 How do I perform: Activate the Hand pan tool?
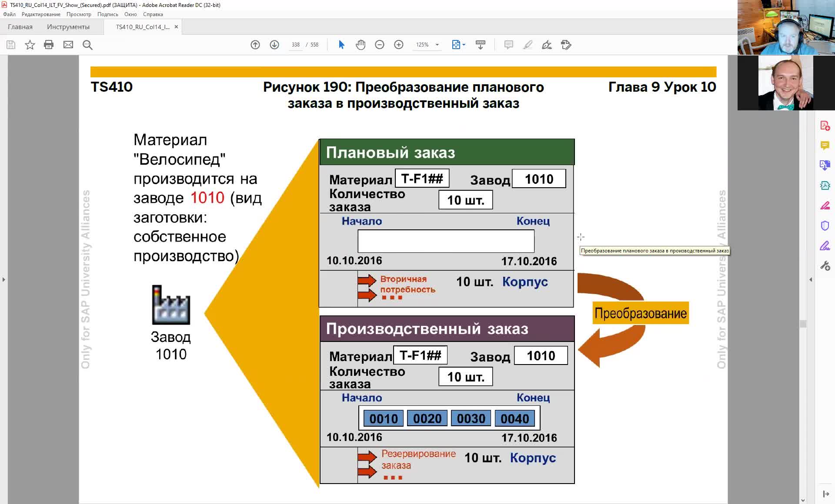(x=361, y=45)
